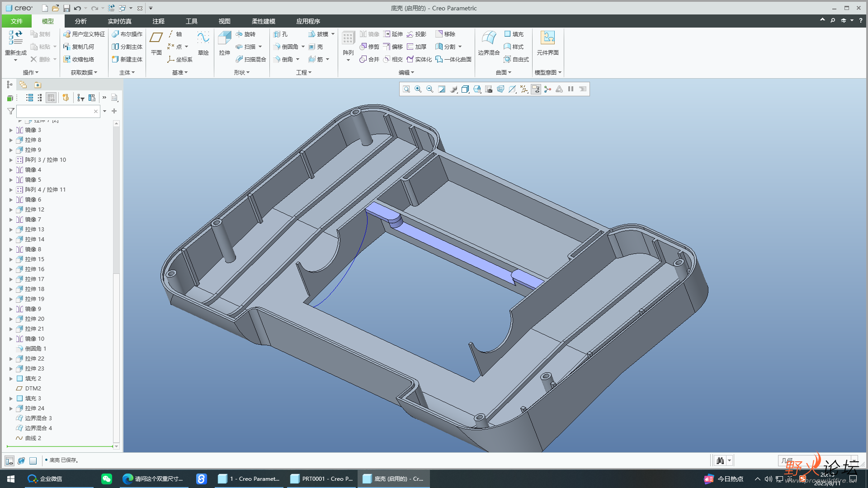Toggle model tree column display

coord(51,98)
